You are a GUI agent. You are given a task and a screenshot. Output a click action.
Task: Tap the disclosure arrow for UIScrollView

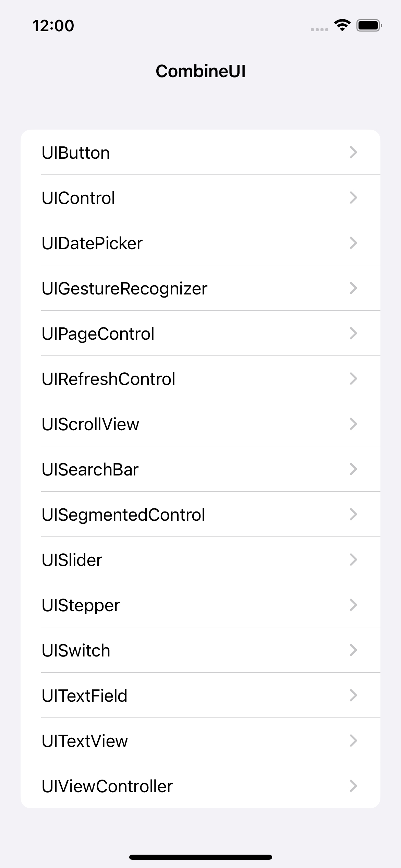point(353,424)
